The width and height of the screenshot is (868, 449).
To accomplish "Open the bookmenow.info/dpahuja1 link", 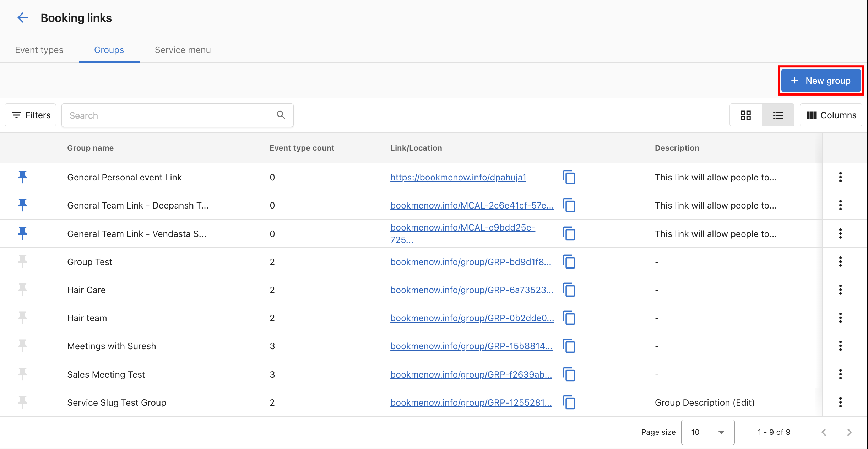I will (458, 177).
